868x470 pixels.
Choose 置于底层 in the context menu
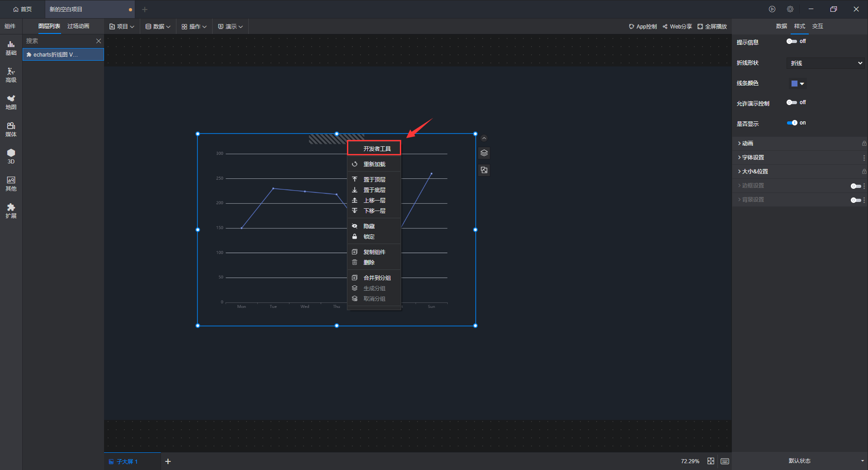pos(374,190)
